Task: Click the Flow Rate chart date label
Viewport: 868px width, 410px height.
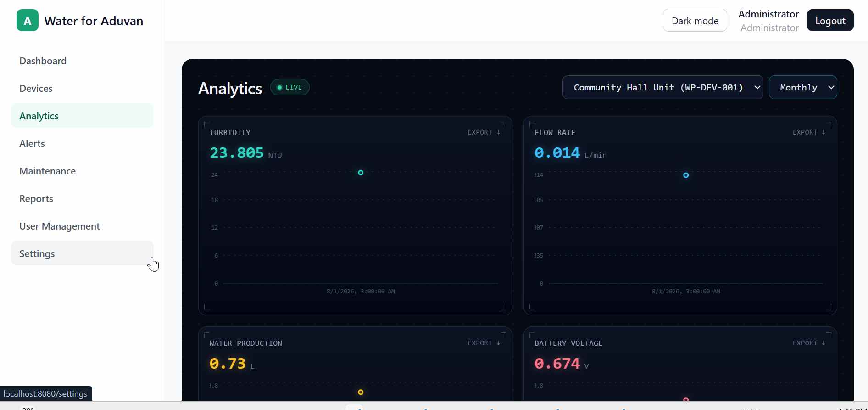Action: pyautogui.click(x=686, y=292)
